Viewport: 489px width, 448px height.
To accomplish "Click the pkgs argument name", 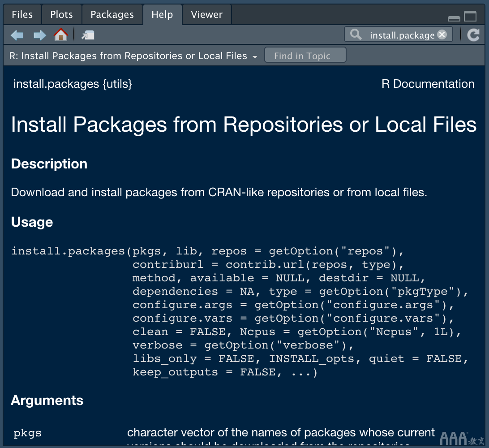I will pyautogui.click(x=27, y=433).
